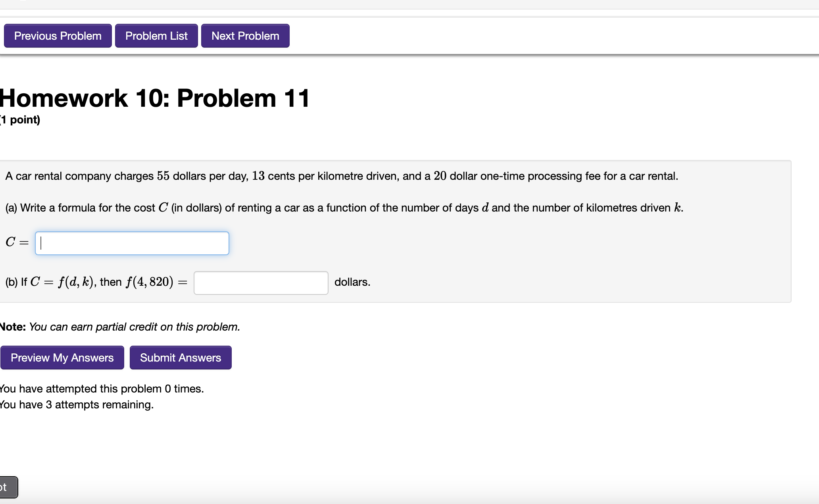Screen dimensions: 819x504
Task: Click the car rental company problem statement
Action: (x=341, y=176)
